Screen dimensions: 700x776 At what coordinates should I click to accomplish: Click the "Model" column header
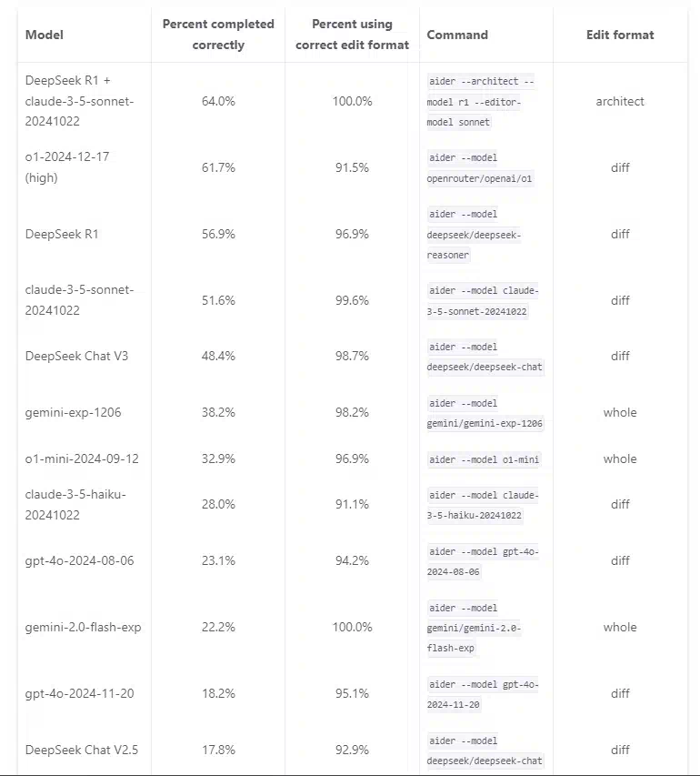coord(45,35)
